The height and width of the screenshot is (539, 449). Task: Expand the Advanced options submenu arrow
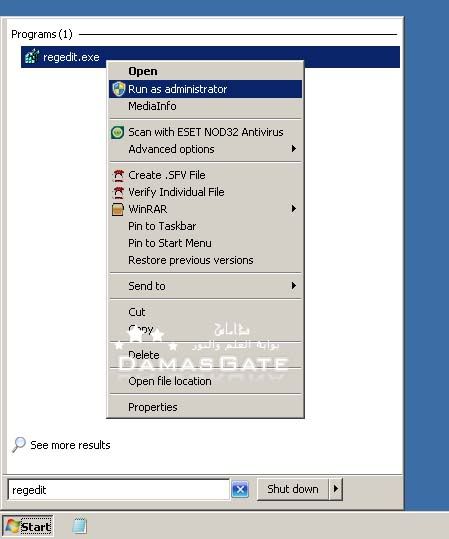[294, 149]
